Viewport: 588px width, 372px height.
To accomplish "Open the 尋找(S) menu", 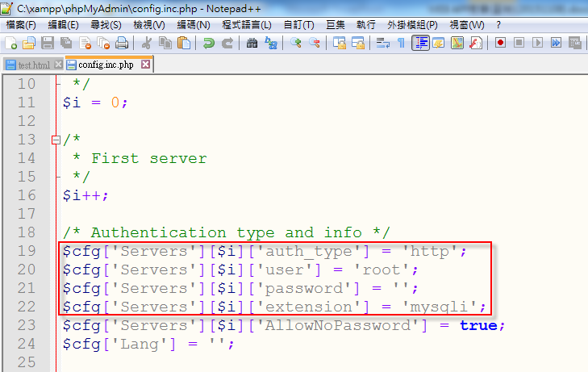I will click(x=106, y=25).
